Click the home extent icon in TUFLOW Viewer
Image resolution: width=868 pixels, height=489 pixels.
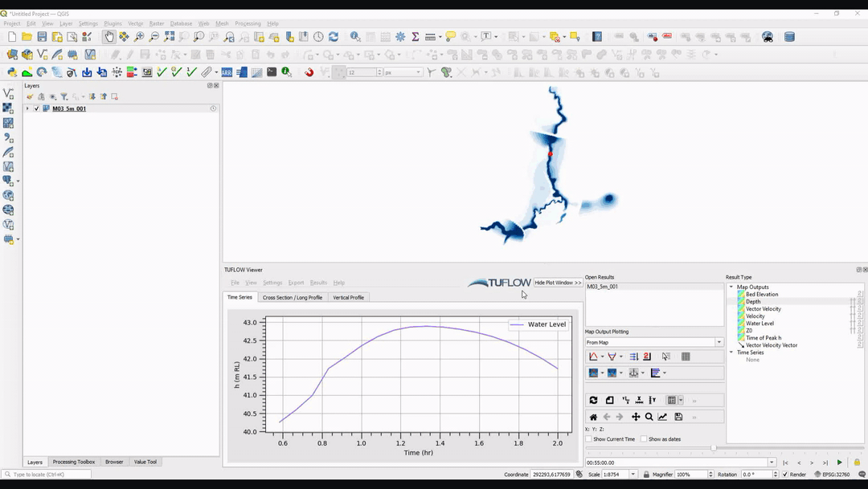coord(595,417)
